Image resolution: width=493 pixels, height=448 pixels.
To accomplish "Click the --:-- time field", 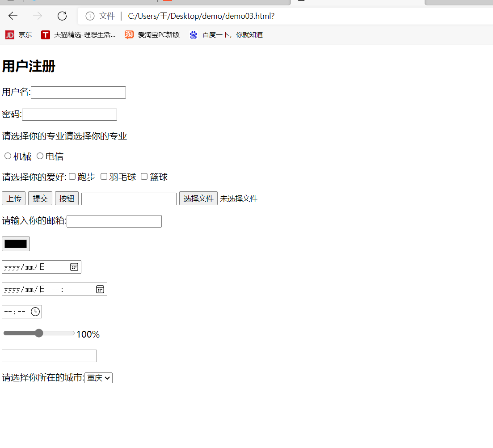I will [22, 312].
